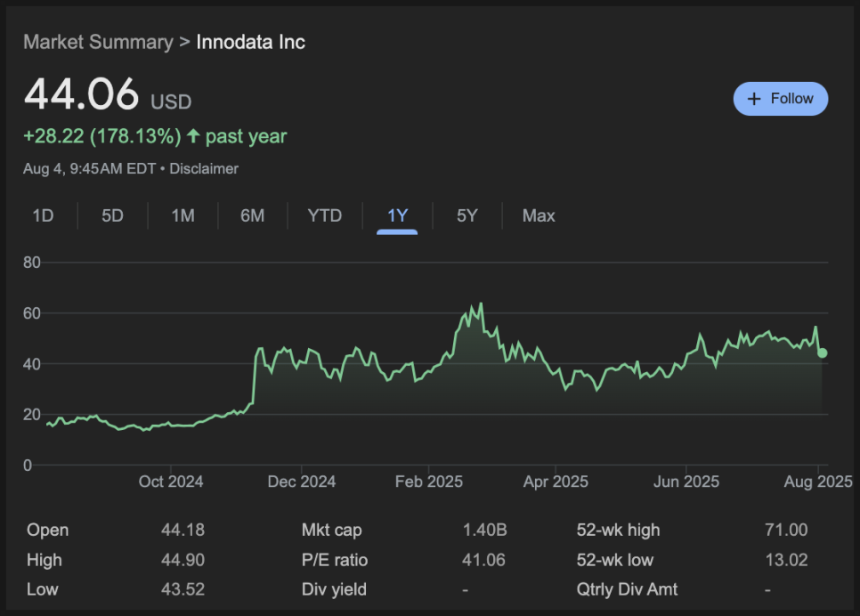Click the Apr 2025 axis label

pyautogui.click(x=556, y=482)
